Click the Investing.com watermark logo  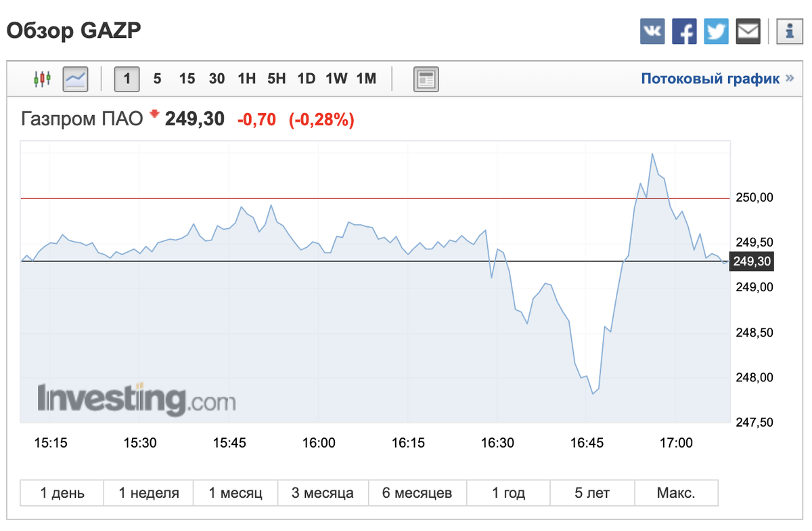click(x=136, y=399)
